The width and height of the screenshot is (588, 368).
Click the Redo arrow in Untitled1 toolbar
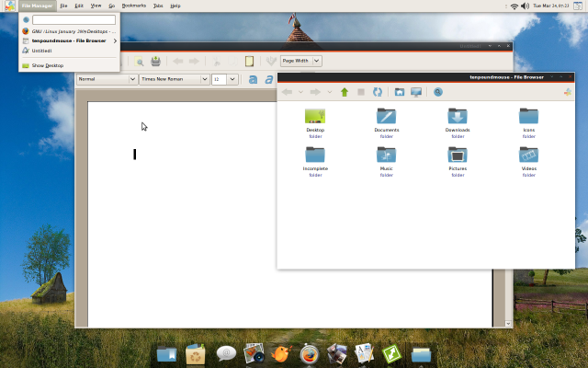(x=194, y=61)
